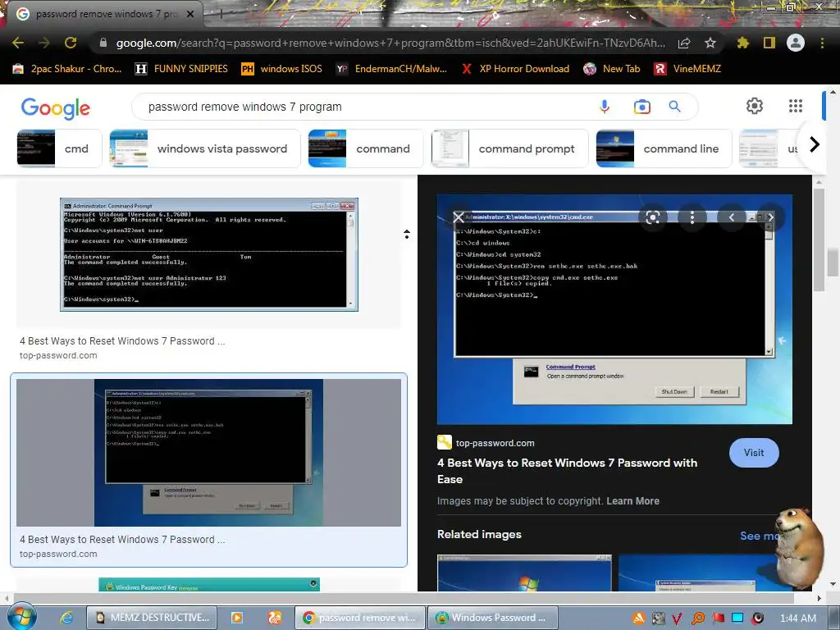Select the windows vista password chip

pos(204,148)
